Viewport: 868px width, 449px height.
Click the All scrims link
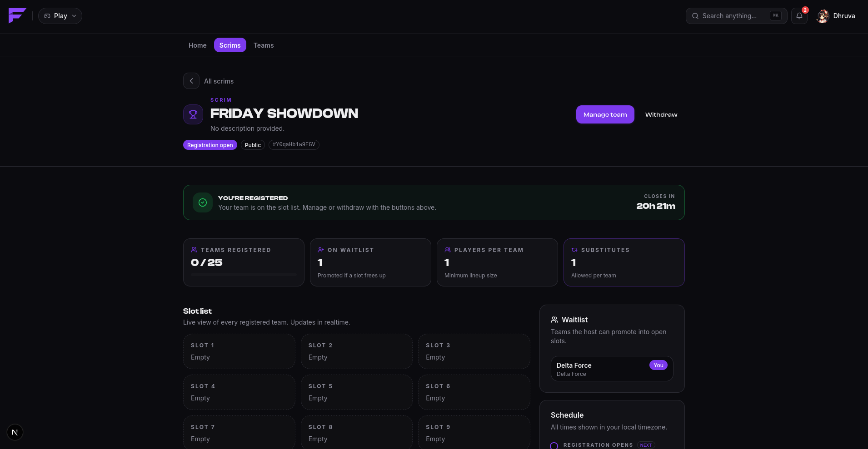[x=219, y=81]
